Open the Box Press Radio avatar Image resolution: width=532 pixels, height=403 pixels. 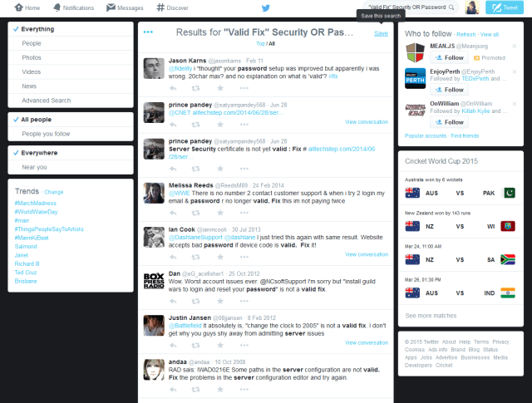[x=154, y=281]
